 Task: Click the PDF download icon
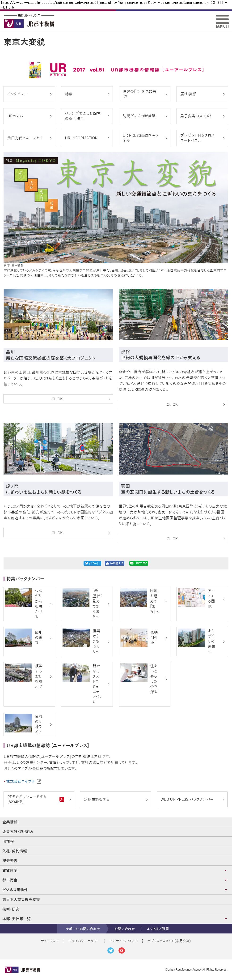62,799
